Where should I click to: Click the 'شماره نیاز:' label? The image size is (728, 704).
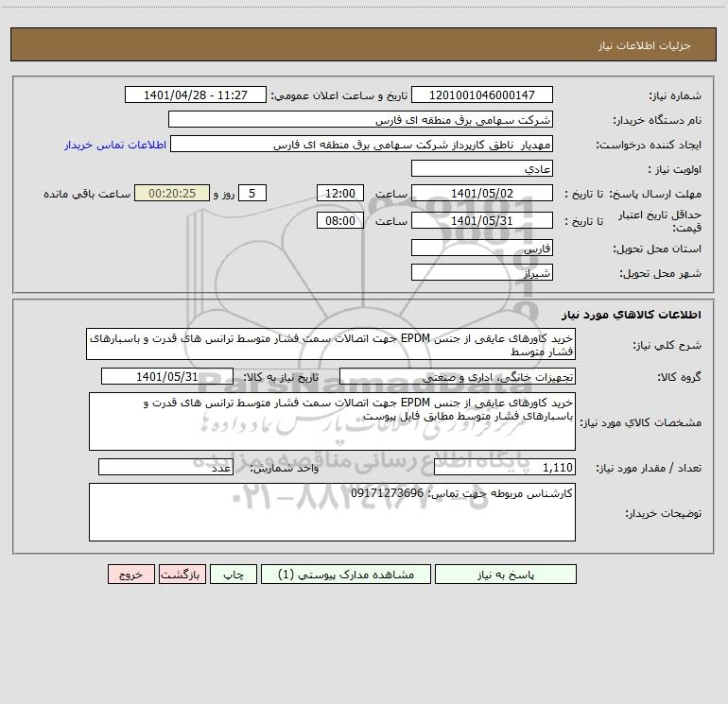tap(675, 95)
